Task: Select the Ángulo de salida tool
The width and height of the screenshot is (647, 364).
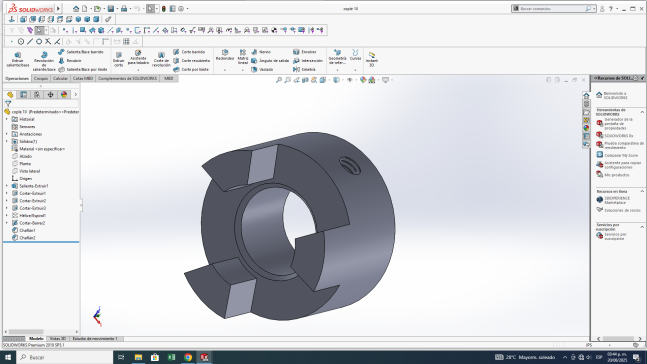Action: [x=270, y=61]
